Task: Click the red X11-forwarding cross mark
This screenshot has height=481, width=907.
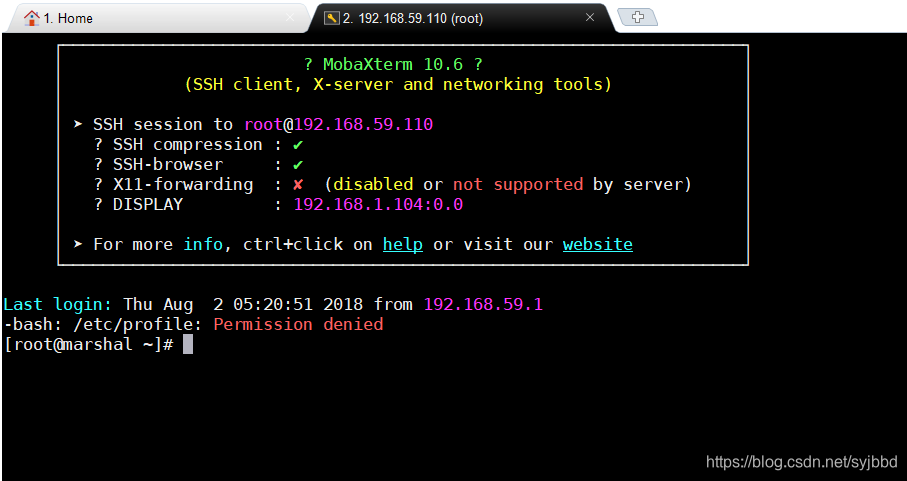Action: pos(298,185)
